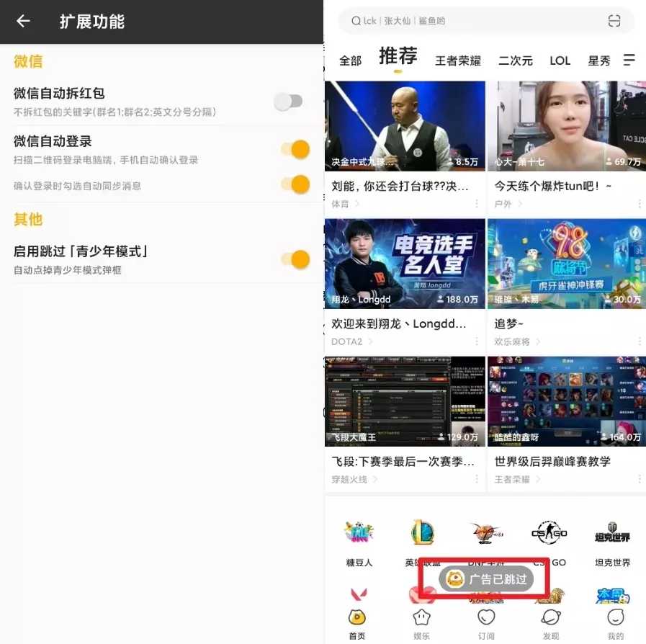The width and height of the screenshot is (646, 644).
Task: Switch to the 推荐 tab
Action: (x=398, y=56)
